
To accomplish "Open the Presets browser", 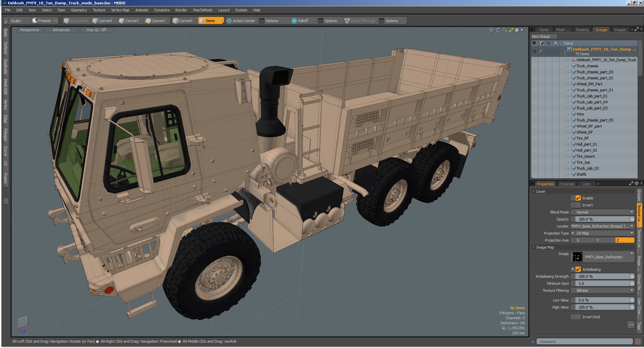I will click(x=44, y=21).
